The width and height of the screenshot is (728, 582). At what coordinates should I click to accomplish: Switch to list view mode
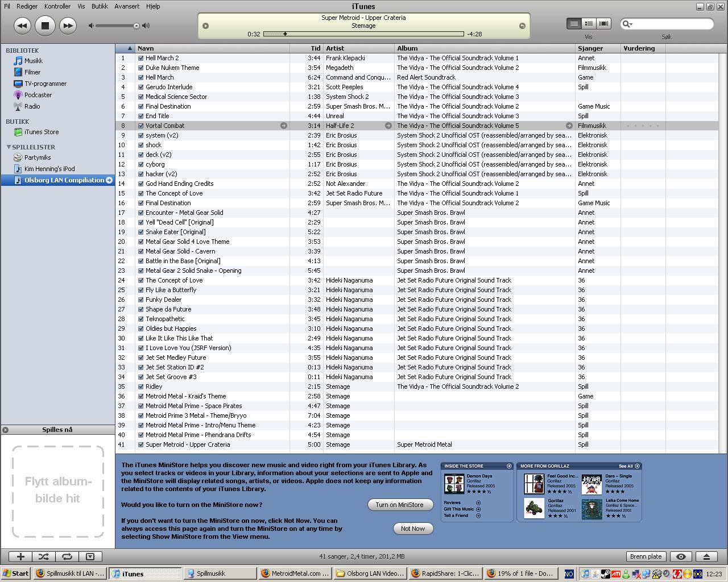pyautogui.click(x=574, y=23)
